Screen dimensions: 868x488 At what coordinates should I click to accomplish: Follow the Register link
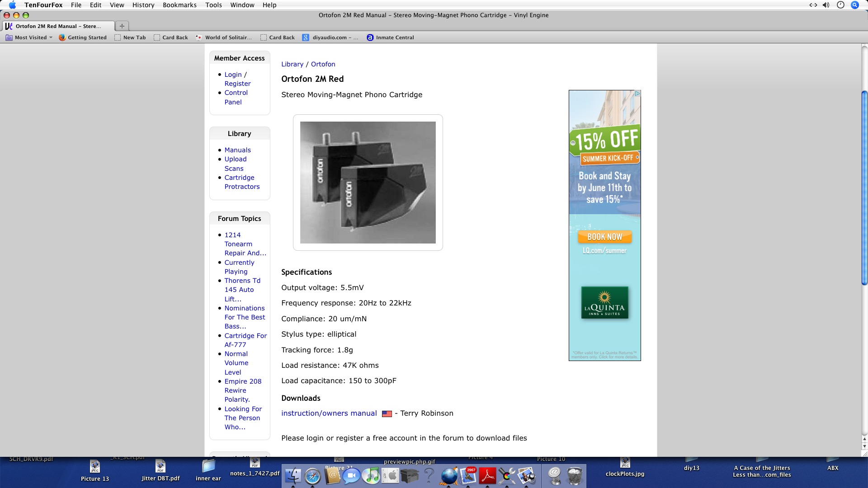(x=237, y=84)
